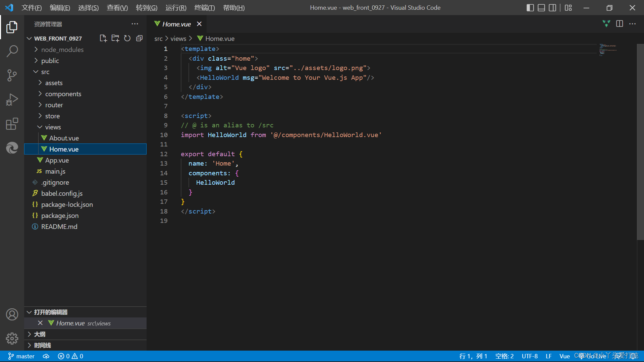This screenshot has height=362, width=644.
Task: Open the Selection menu (选择)
Action: [x=89, y=8]
